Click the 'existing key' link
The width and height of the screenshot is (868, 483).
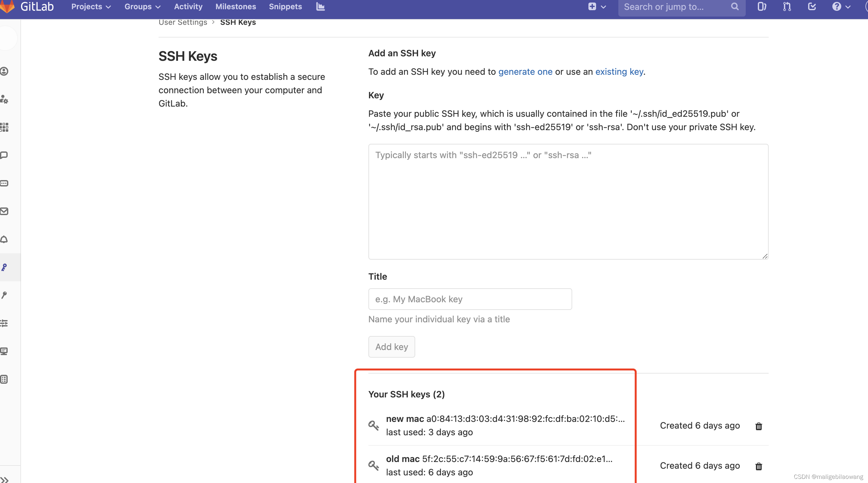tap(619, 71)
